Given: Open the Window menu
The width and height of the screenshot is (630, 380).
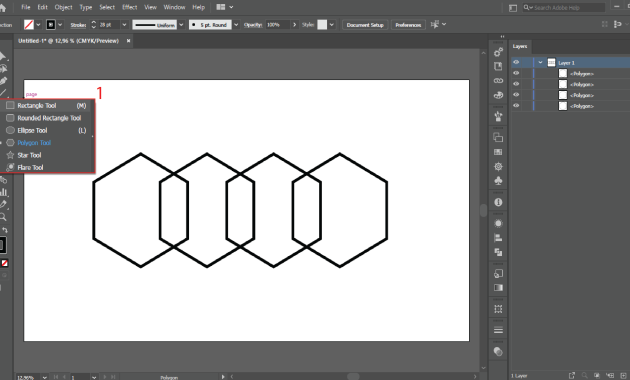Looking at the screenshot, I should pyautogui.click(x=174, y=7).
